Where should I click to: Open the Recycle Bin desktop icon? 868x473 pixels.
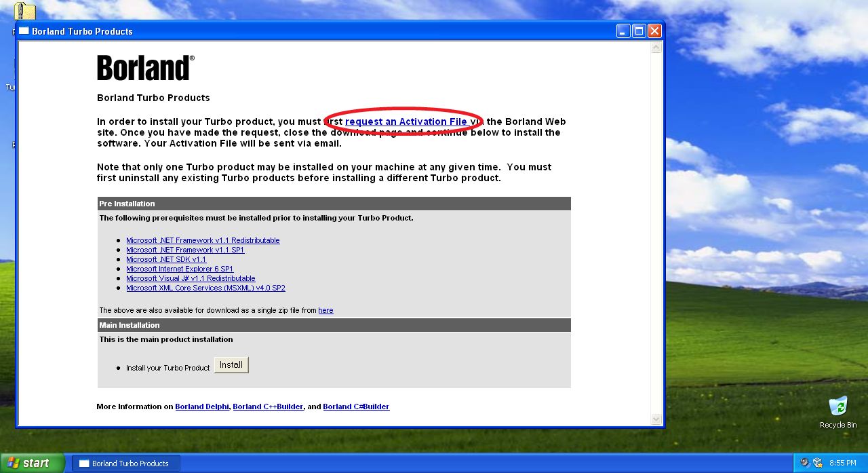[838, 413]
